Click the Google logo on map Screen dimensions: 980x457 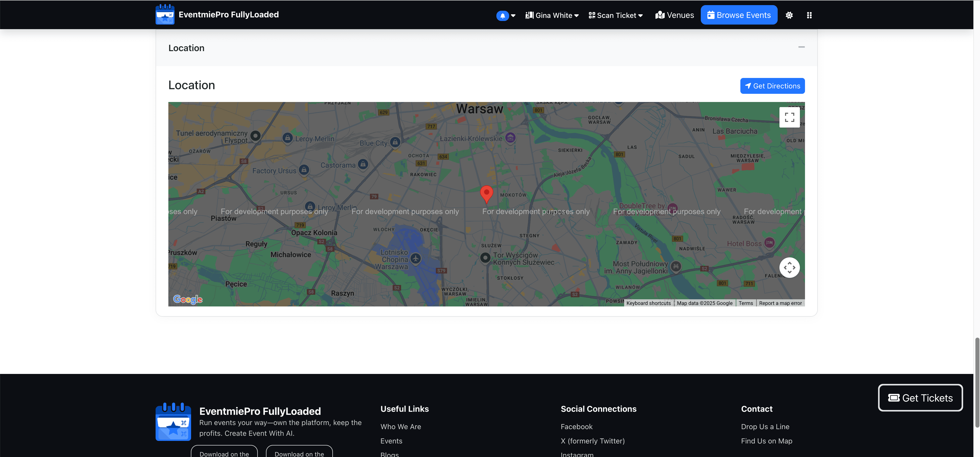[188, 300]
